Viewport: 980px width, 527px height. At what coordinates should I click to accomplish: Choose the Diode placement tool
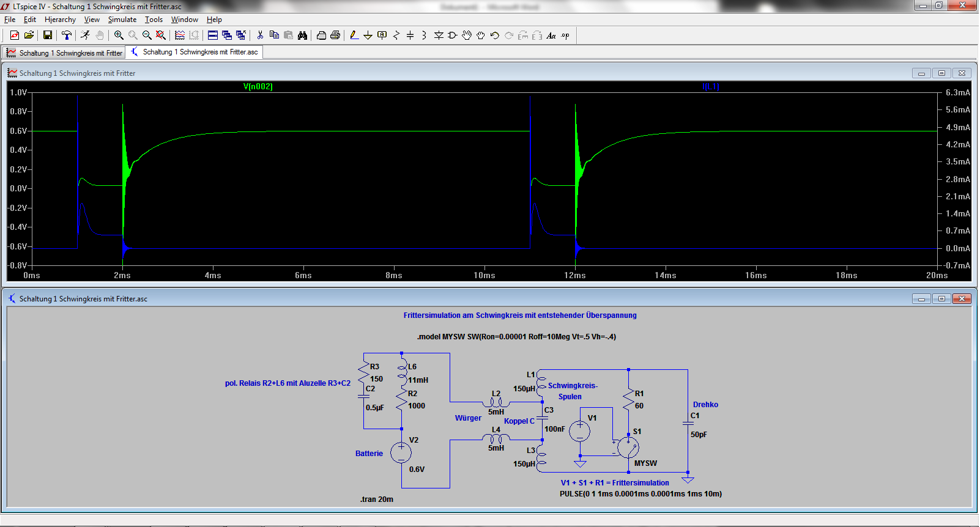(x=439, y=35)
